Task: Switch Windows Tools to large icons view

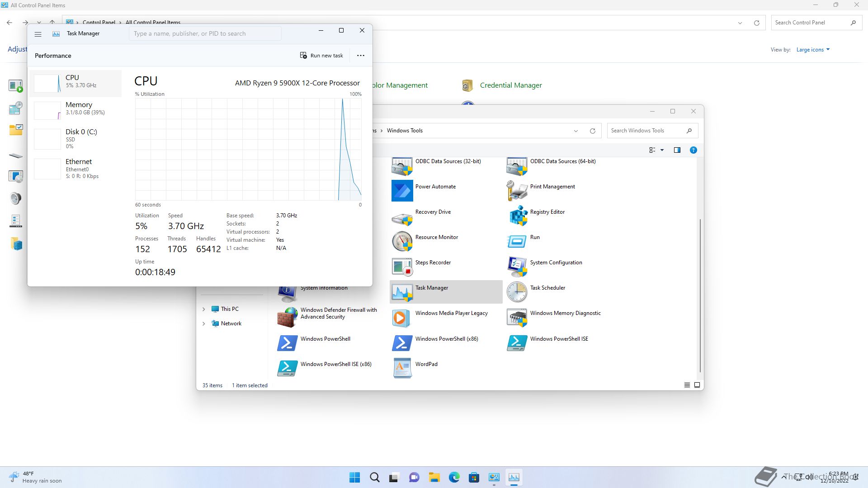Action: click(697, 385)
